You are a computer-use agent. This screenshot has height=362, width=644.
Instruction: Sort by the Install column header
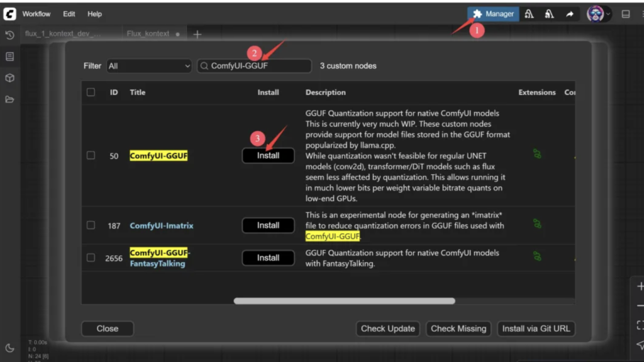(268, 92)
